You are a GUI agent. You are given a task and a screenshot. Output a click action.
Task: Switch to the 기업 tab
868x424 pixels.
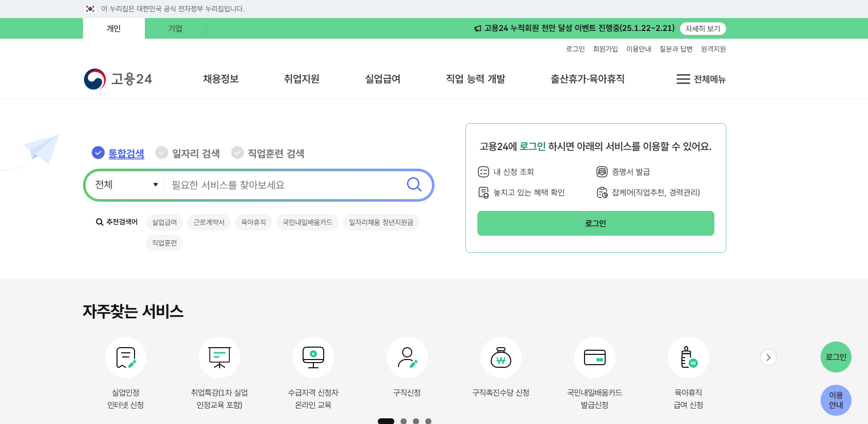(175, 28)
